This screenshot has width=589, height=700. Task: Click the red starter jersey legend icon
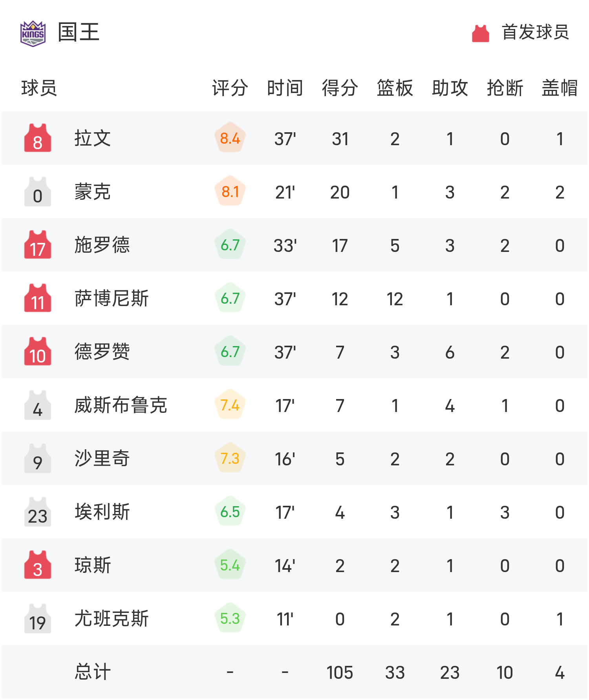pyautogui.click(x=480, y=33)
